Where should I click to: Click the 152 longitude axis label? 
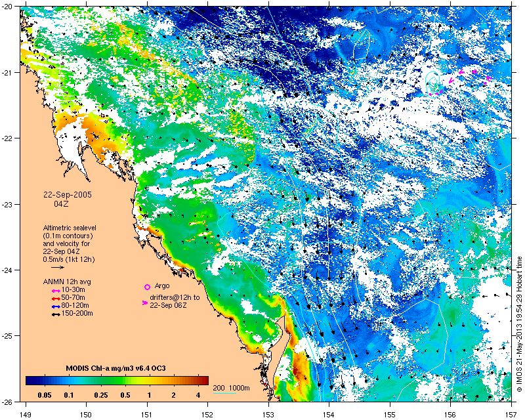point(207,414)
